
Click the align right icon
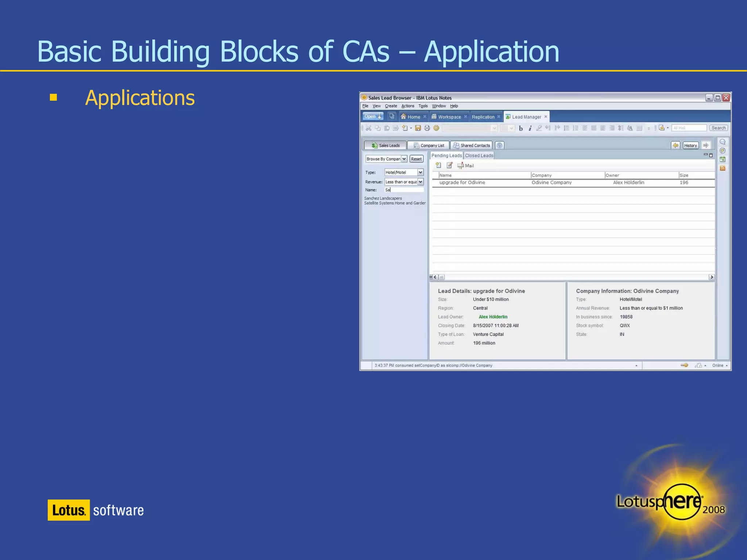612,128
